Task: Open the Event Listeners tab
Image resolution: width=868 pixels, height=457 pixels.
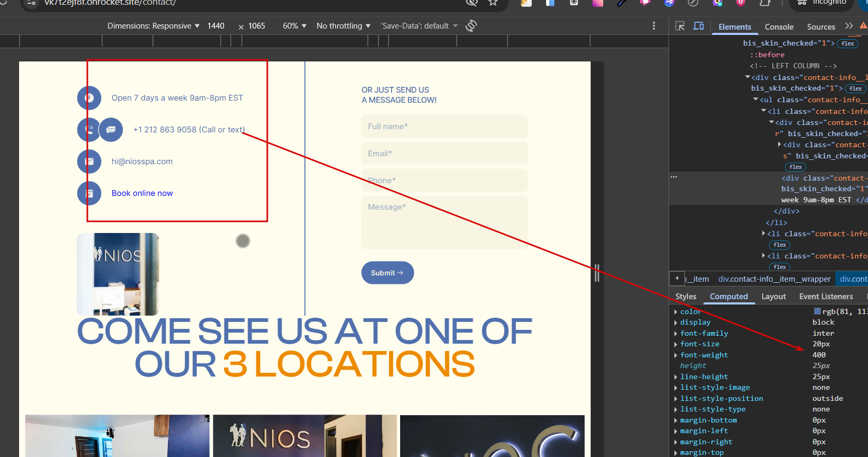Action: [826, 297]
